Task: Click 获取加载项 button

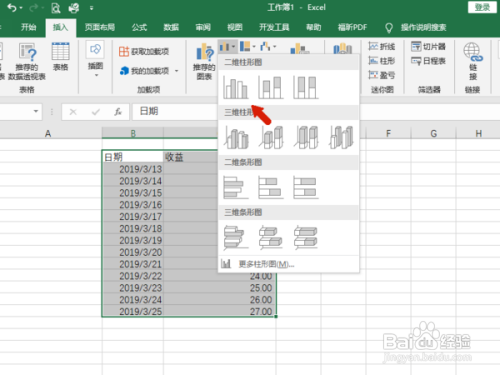Action: point(144,51)
